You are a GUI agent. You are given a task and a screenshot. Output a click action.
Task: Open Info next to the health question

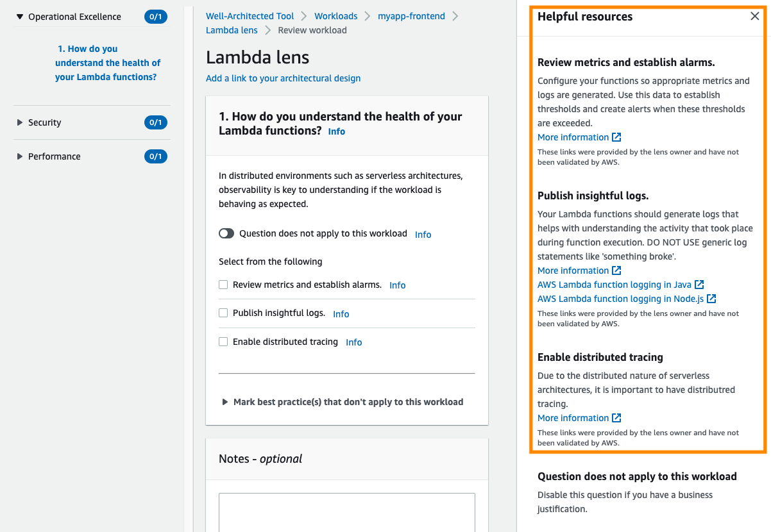click(x=337, y=131)
